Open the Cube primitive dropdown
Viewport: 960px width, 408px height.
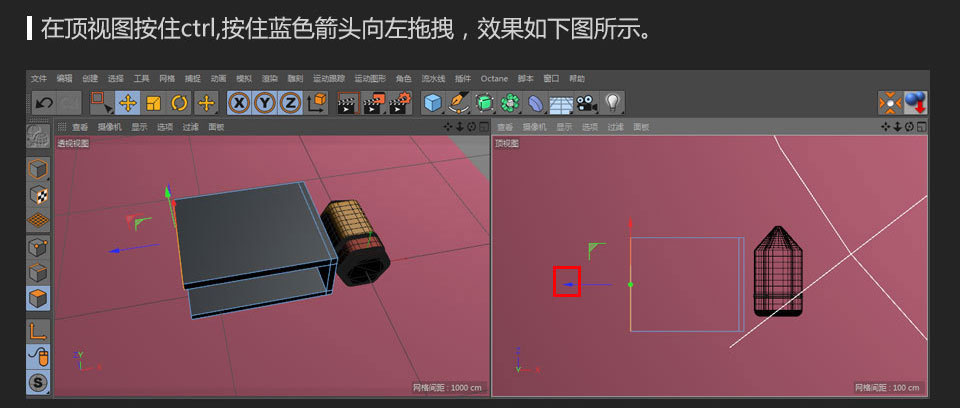(x=433, y=103)
